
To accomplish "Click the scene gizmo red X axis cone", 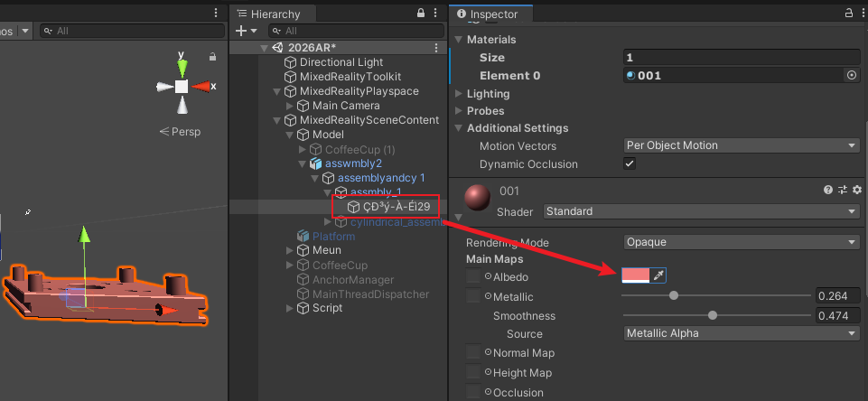I will pos(201,87).
